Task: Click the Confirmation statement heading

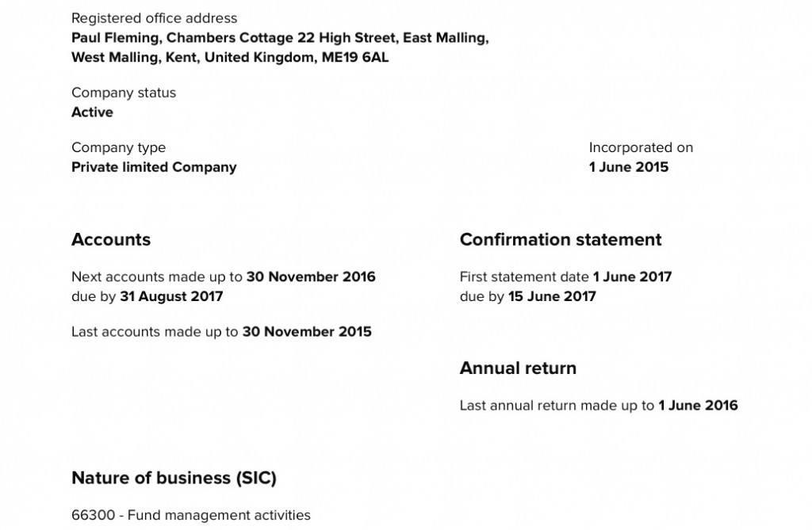Action: (x=561, y=239)
